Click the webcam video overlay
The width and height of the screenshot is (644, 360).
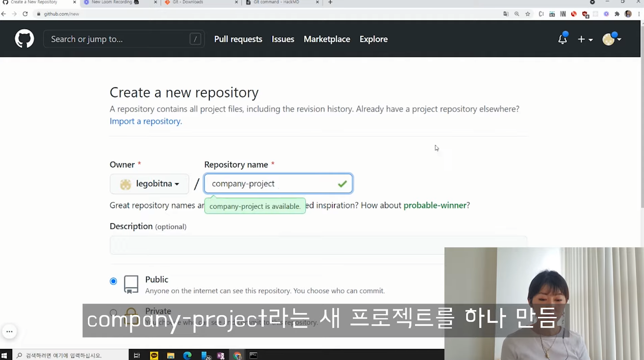click(544, 303)
